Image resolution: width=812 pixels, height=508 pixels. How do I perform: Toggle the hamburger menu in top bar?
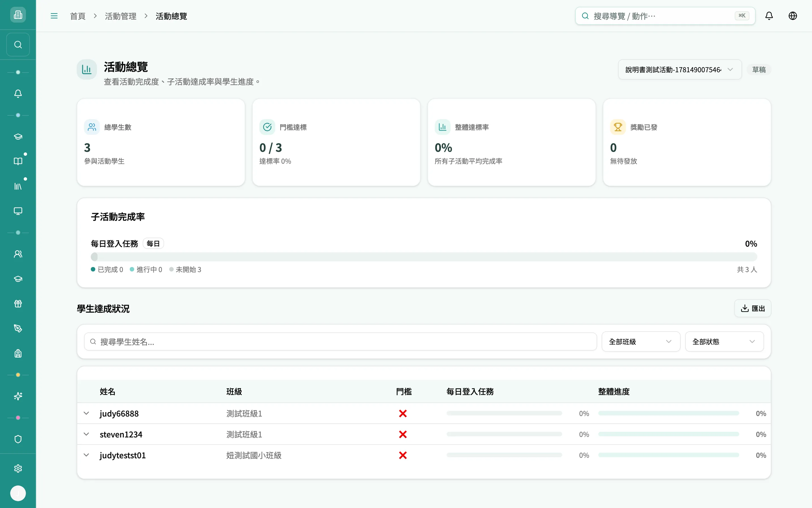point(54,16)
